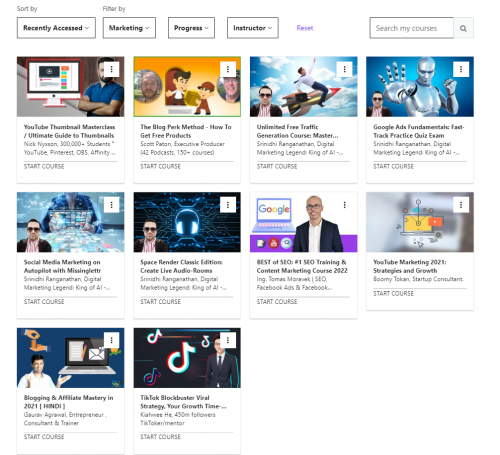The height and width of the screenshot is (455, 500).
Task: Open options menu on TikTok Blockbuster card
Action: click(228, 340)
